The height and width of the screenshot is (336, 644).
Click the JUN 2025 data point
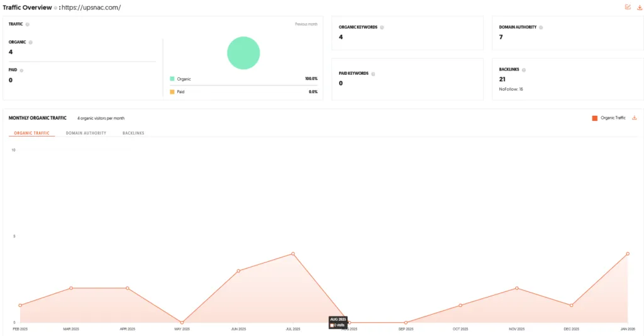(238, 271)
